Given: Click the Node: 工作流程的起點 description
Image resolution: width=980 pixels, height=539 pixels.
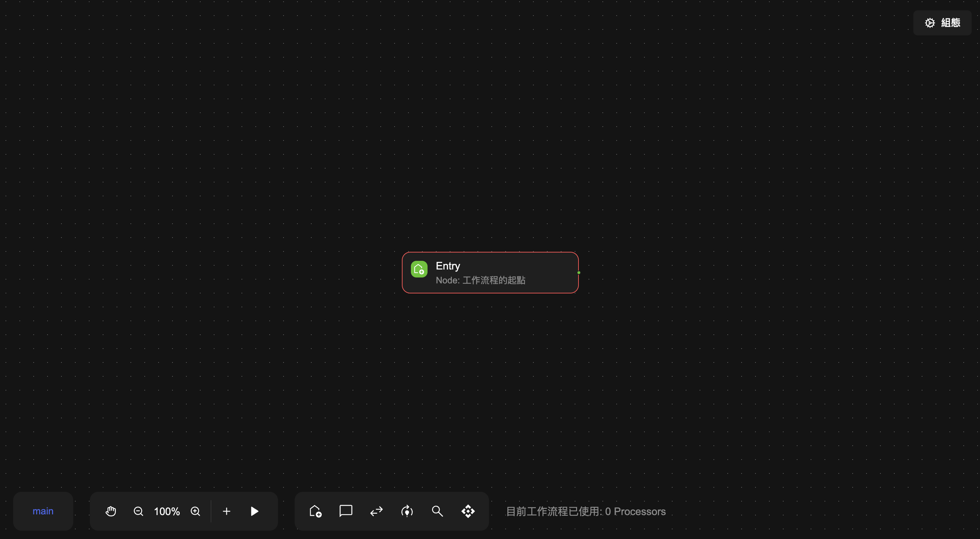Looking at the screenshot, I should 481,280.
